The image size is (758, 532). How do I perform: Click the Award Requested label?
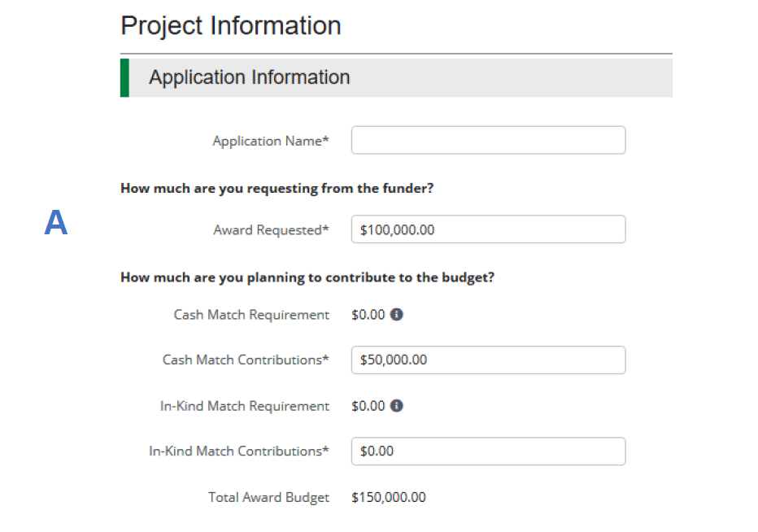click(271, 229)
